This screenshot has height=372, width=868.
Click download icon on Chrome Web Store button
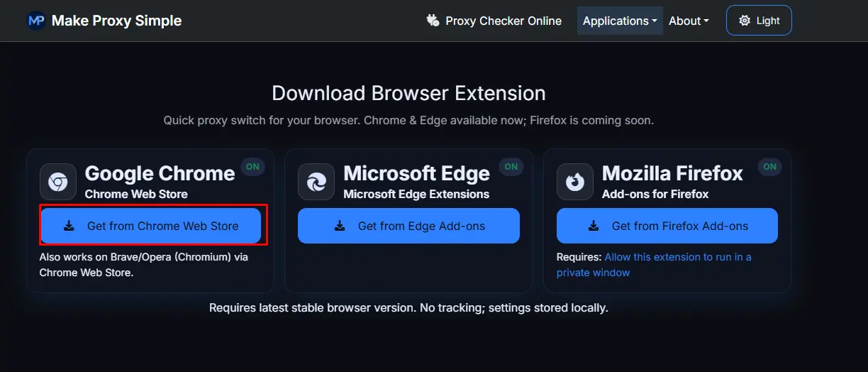coord(69,226)
